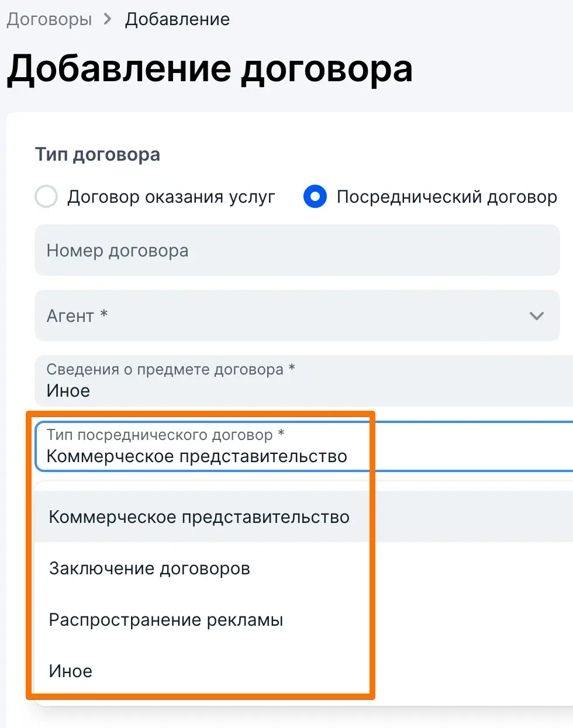
Task: Click the Договор оказания услуг label text
Action: [x=171, y=197]
